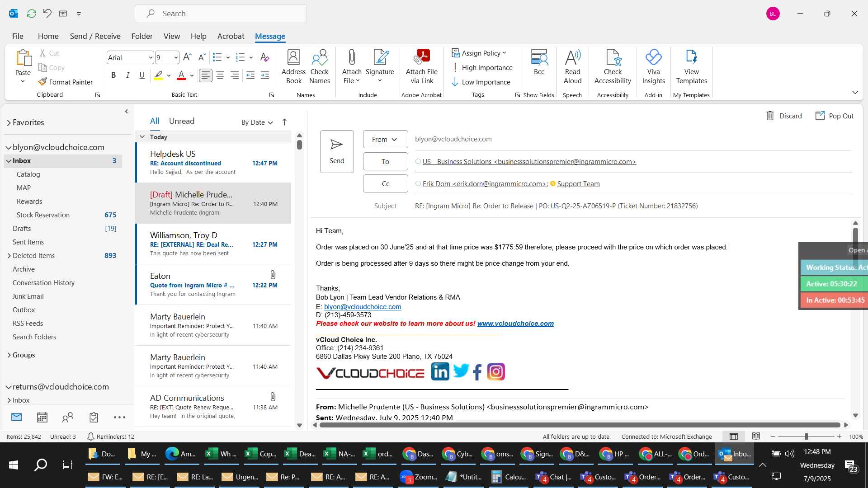The width and height of the screenshot is (868, 488).
Task: Open the Address Book
Action: point(293,67)
